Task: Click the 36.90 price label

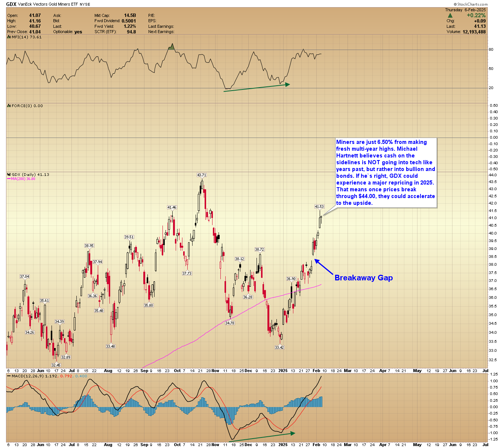Action: [x=291, y=278]
